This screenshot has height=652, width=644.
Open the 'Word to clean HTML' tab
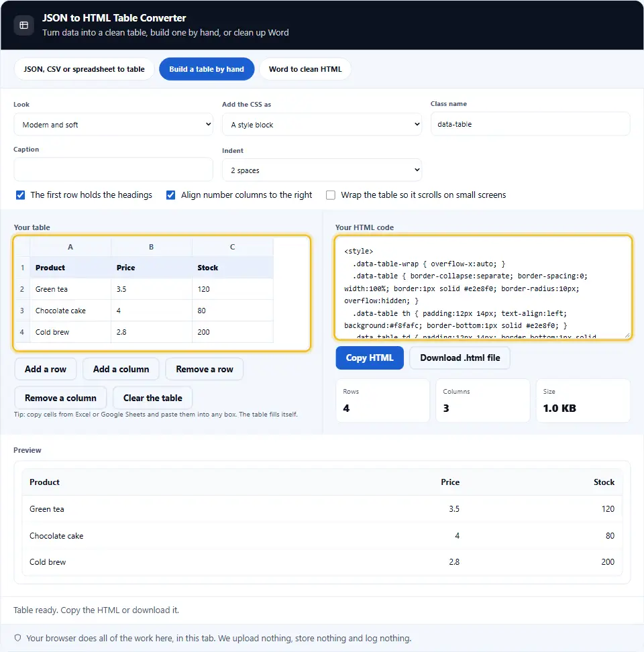[x=305, y=69]
